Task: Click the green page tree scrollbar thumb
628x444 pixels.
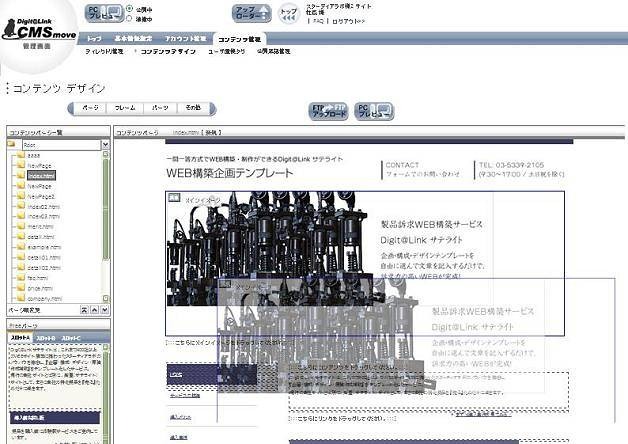Action: point(106,209)
